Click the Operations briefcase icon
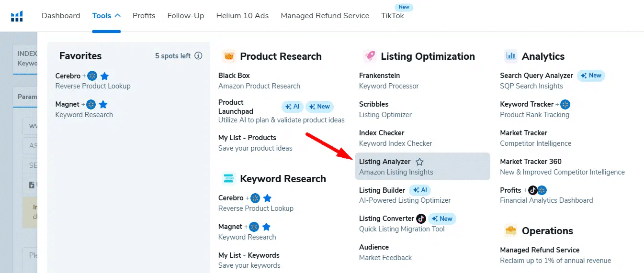This screenshot has width=644, height=273. click(x=511, y=231)
